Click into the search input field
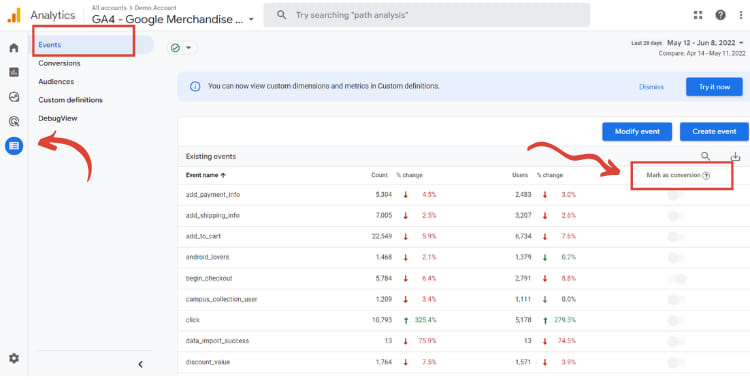Image resolution: width=750 pixels, height=380 pixels. (427, 15)
